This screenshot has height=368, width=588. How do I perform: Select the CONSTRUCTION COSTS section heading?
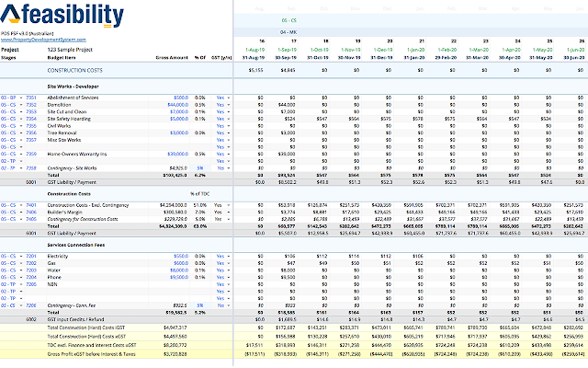tap(75, 70)
